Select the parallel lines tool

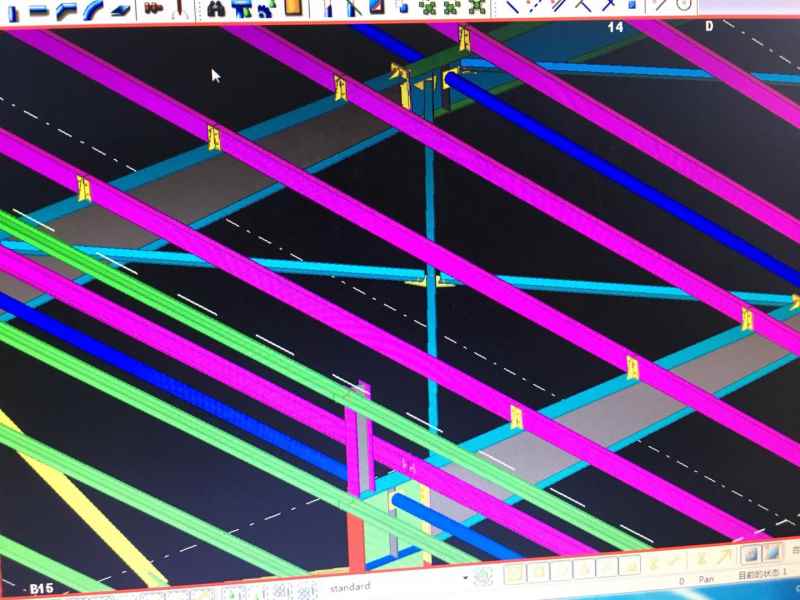(x=560, y=6)
